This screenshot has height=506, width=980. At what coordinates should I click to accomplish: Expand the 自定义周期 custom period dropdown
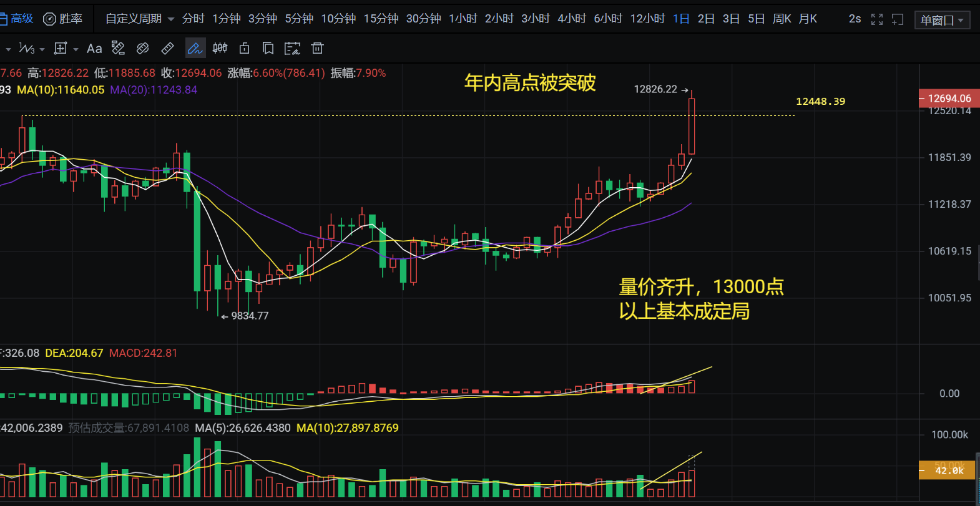pyautogui.click(x=140, y=19)
